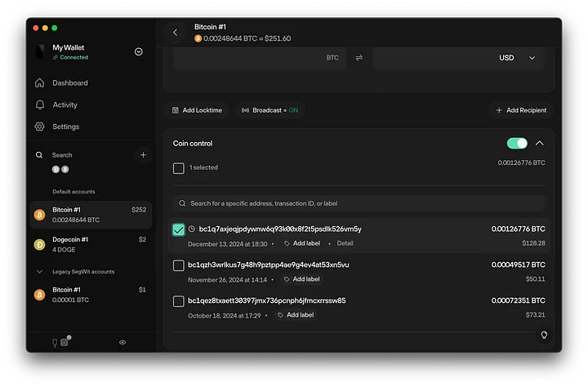Screen dimensions: 588x387
Task: Uncheck the bc1q7axjeqj address checkbox
Action: 179,229
